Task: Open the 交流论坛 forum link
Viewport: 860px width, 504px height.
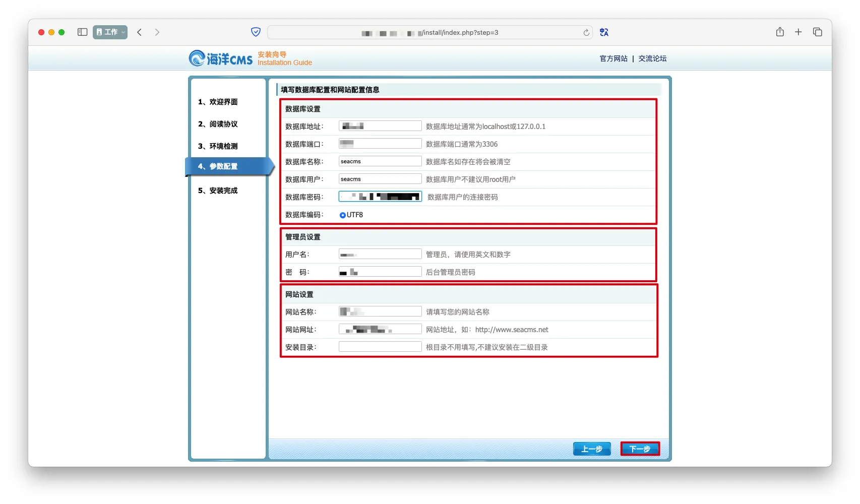Action: [652, 58]
